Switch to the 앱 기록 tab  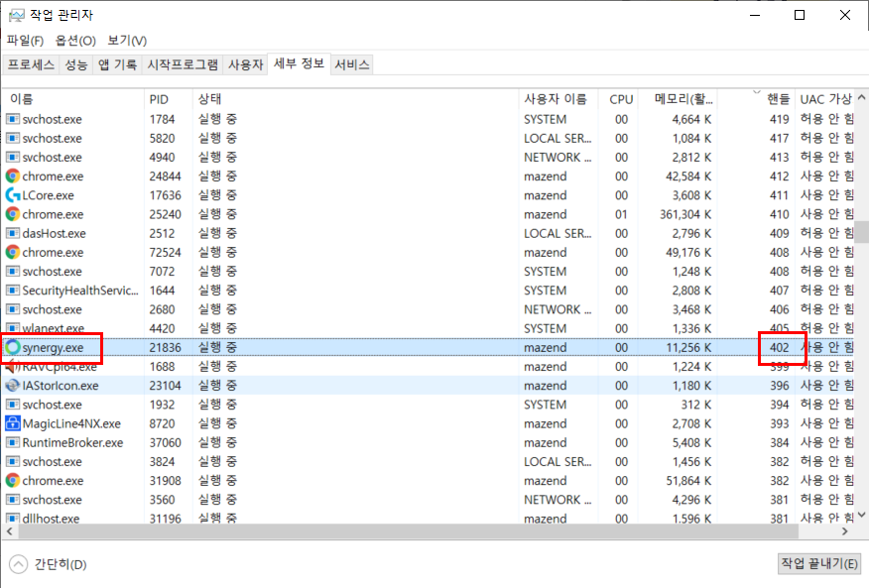click(117, 64)
